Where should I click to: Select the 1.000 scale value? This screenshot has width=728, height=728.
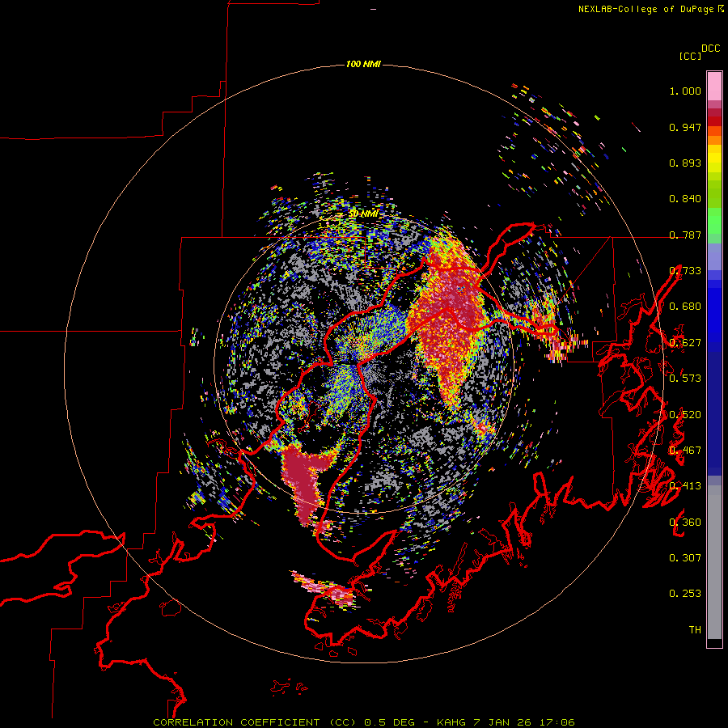pyautogui.click(x=685, y=91)
